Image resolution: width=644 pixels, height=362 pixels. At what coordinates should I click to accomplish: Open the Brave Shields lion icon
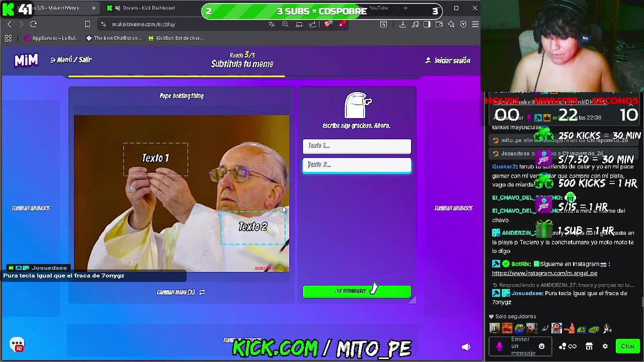click(328, 24)
